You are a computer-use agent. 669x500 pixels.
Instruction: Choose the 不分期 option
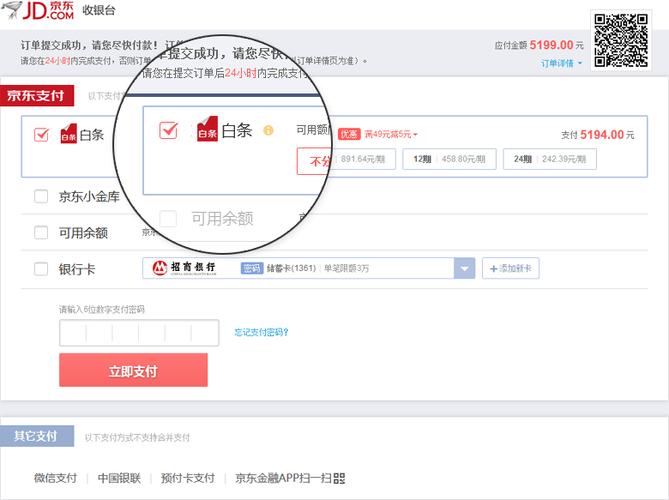(314, 161)
